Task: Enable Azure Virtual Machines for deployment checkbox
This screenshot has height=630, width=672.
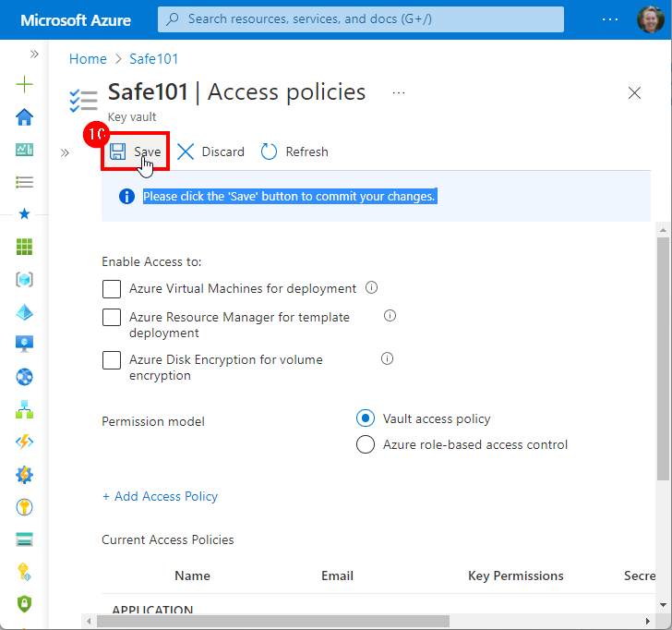Action: click(x=112, y=289)
